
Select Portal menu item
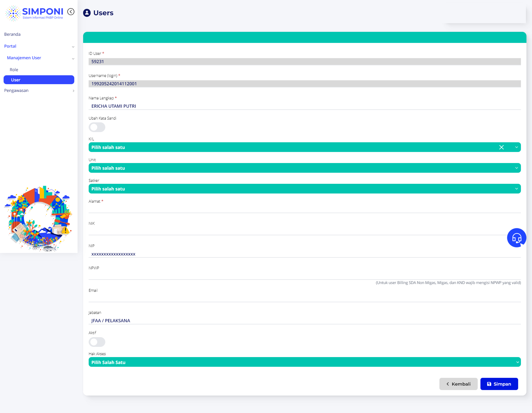tap(10, 46)
